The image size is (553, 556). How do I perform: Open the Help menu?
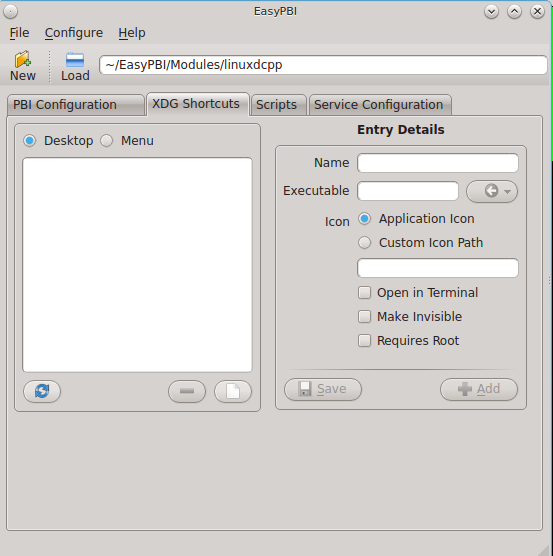tap(132, 33)
